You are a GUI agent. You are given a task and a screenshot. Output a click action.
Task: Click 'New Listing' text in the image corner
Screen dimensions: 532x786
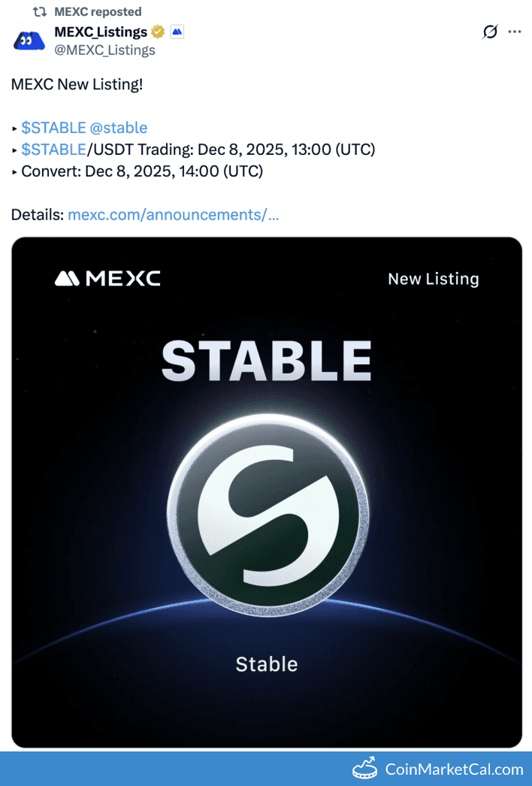click(433, 278)
